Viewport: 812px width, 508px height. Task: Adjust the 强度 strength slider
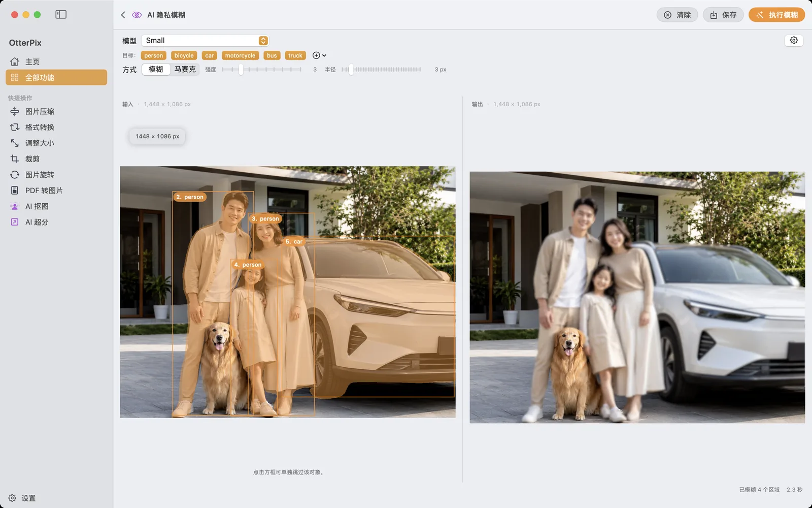tap(261, 70)
